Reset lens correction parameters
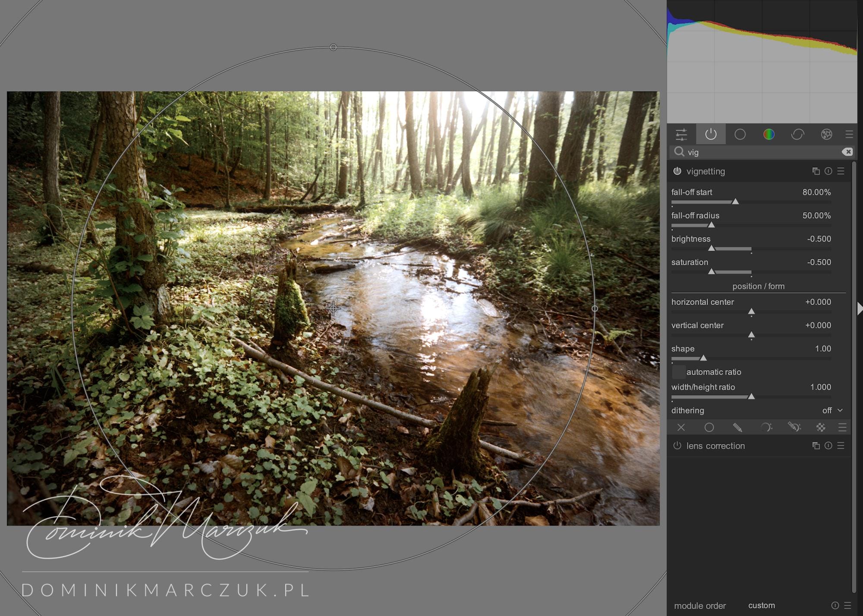 click(x=828, y=446)
